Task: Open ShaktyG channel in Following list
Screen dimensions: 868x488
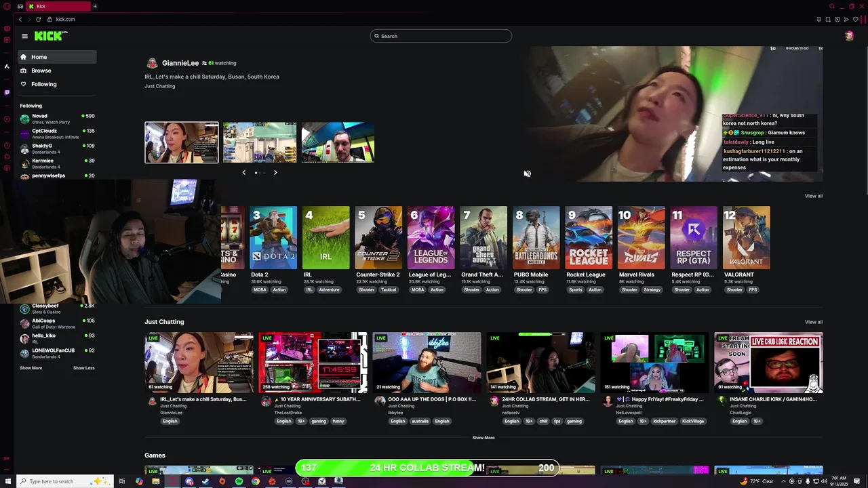Action: pyautogui.click(x=57, y=148)
